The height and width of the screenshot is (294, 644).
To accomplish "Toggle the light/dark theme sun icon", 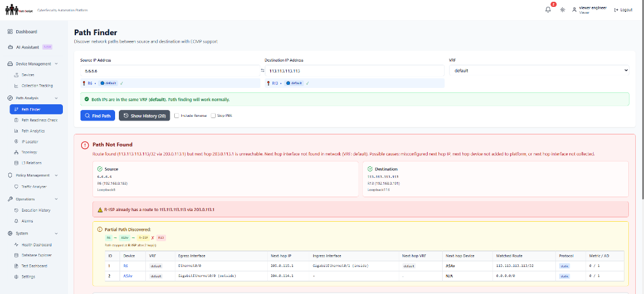I will 563,10.
